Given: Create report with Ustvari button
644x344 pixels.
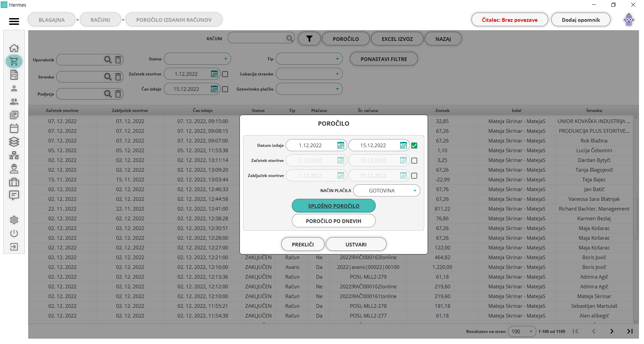Looking at the screenshot, I should pyautogui.click(x=356, y=244).
